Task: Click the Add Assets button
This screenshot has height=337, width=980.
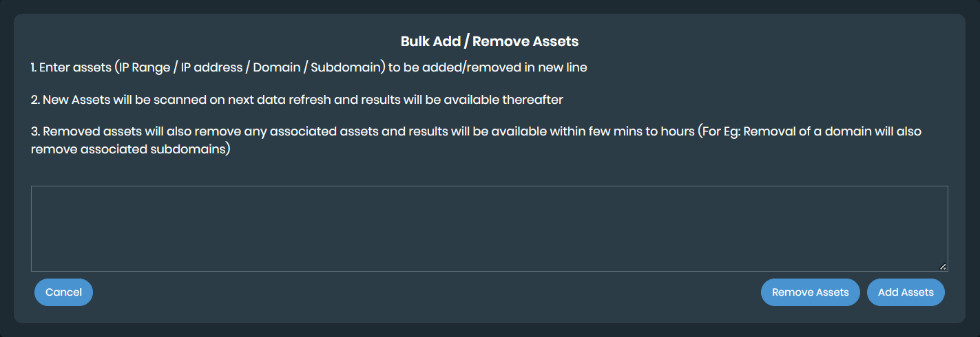Action: point(906,292)
